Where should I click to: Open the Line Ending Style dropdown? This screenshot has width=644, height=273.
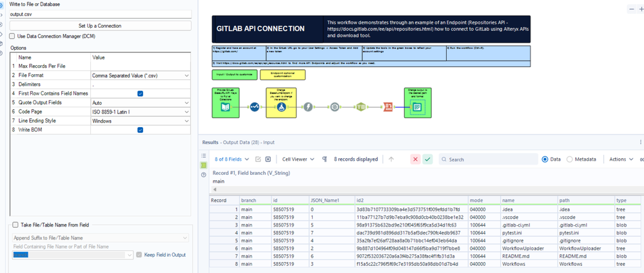141,121
